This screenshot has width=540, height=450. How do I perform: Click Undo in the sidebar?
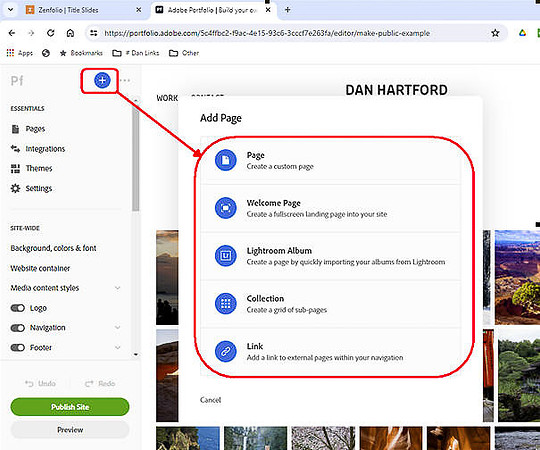click(x=40, y=384)
